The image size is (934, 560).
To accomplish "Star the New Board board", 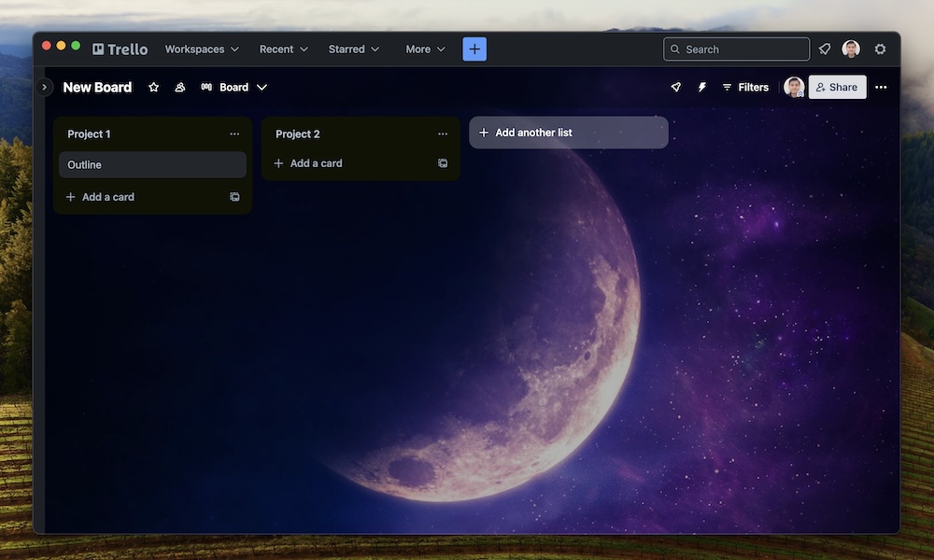I will (x=154, y=87).
